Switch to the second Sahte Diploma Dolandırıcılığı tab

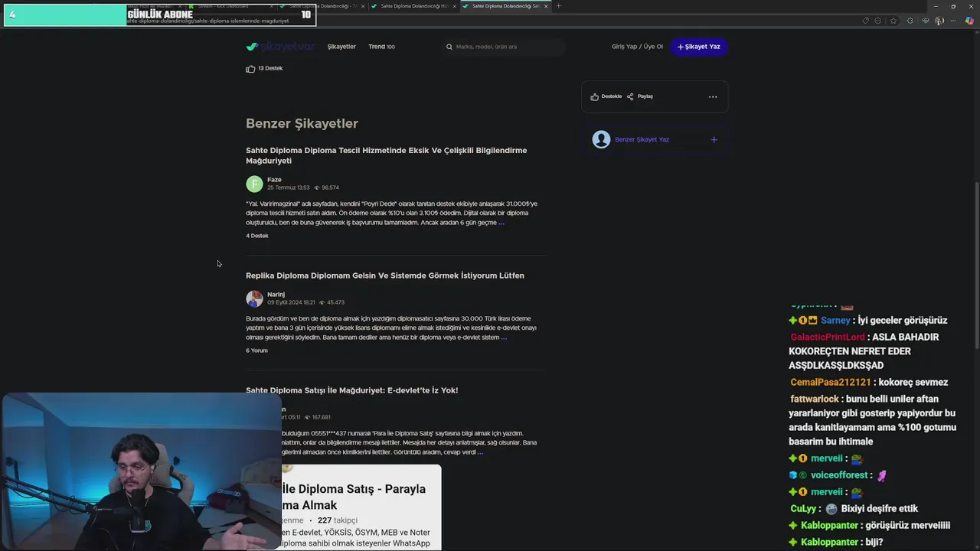point(413,6)
